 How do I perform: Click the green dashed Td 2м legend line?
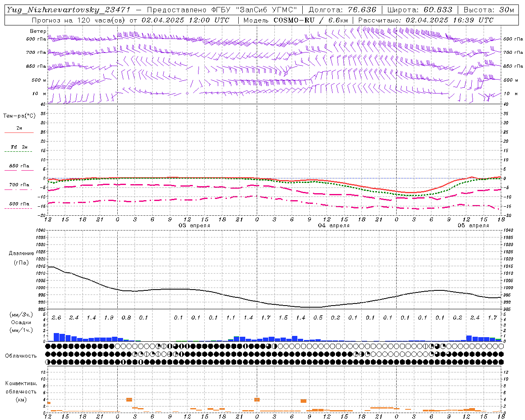point(18,152)
